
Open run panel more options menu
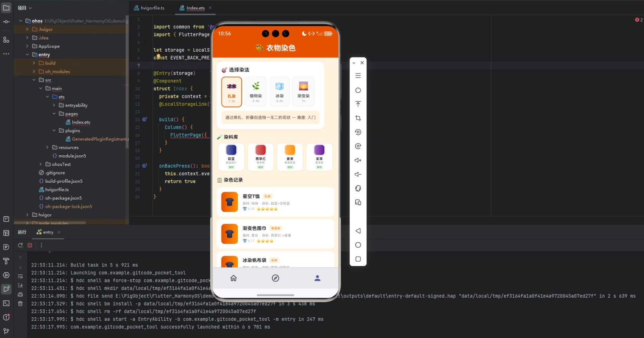pos(41,245)
